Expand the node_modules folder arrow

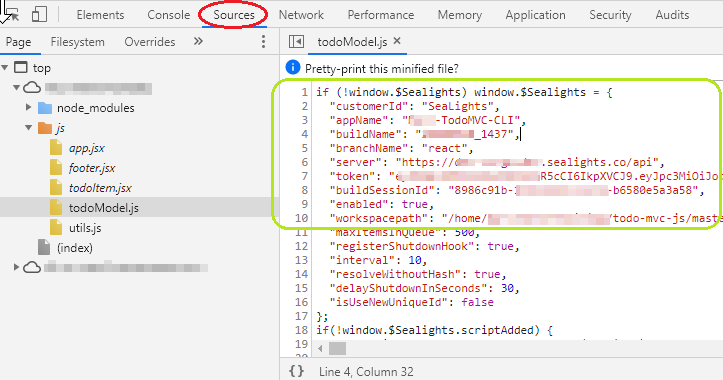(x=29, y=107)
